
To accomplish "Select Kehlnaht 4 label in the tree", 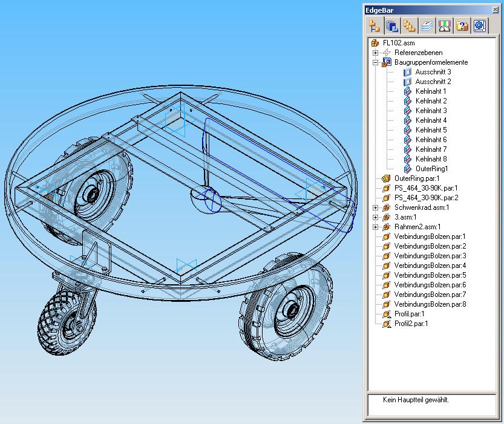I will coord(431,120).
